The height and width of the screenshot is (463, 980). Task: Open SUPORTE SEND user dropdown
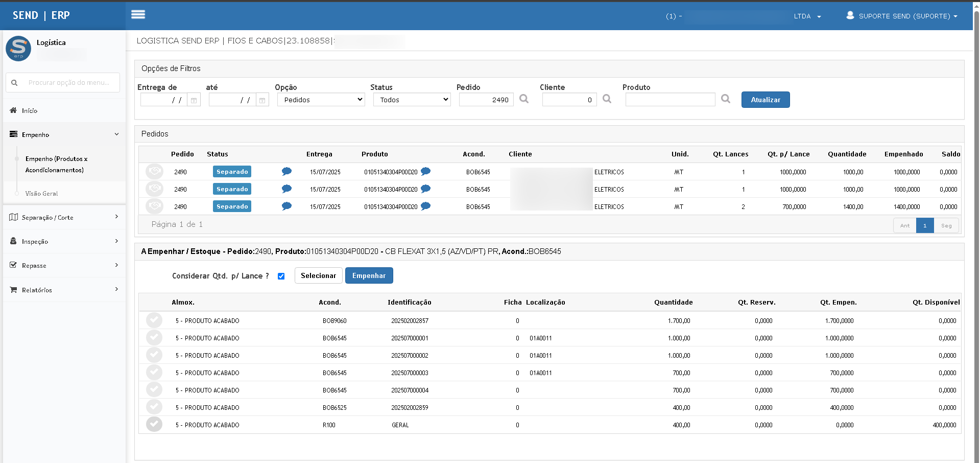click(x=903, y=16)
